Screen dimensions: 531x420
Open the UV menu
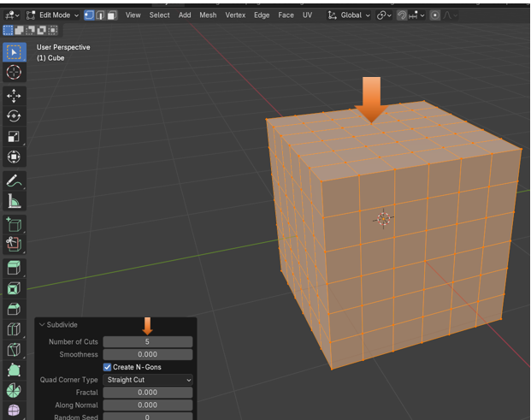click(307, 15)
